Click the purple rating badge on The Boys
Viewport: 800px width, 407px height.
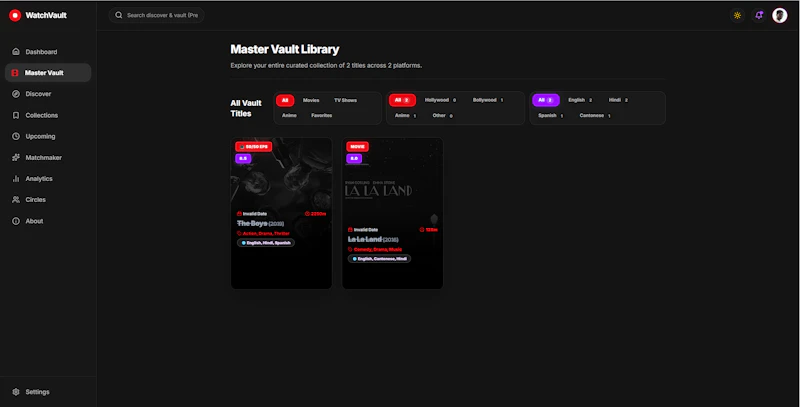click(243, 158)
